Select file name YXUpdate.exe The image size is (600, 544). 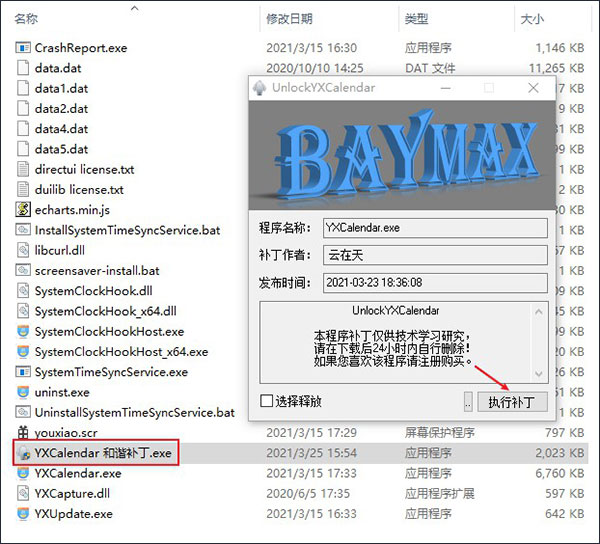pyautogui.click(x=73, y=514)
